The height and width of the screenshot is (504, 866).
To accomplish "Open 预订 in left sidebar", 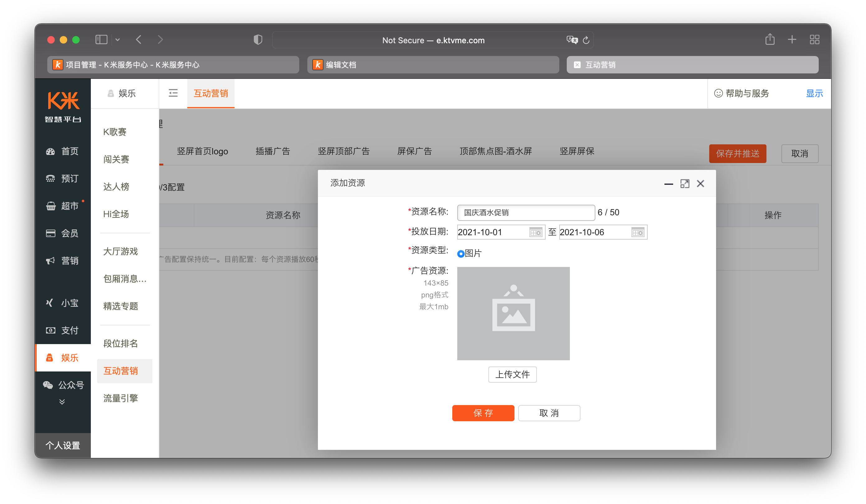I will (63, 179).
